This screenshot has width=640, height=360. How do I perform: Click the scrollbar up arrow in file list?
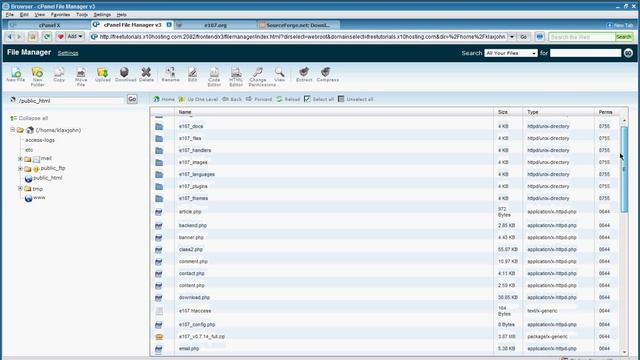pyautogui.click(x=624, y=121)
